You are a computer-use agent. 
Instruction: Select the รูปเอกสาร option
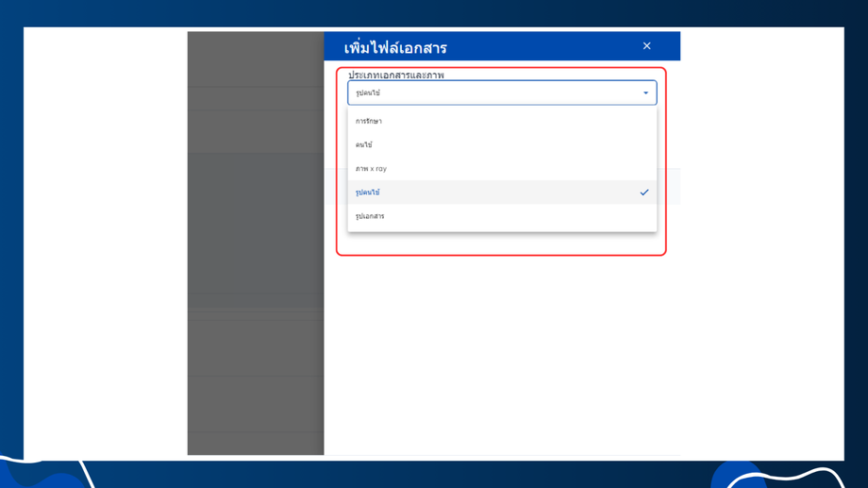pyautogui.click(x=502, y=216)
